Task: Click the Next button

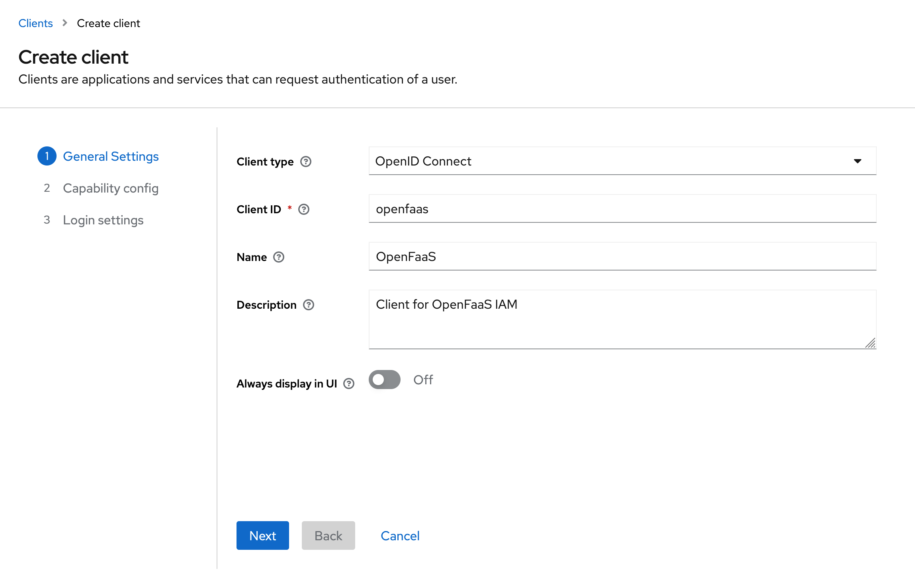Action: (262, 535)
